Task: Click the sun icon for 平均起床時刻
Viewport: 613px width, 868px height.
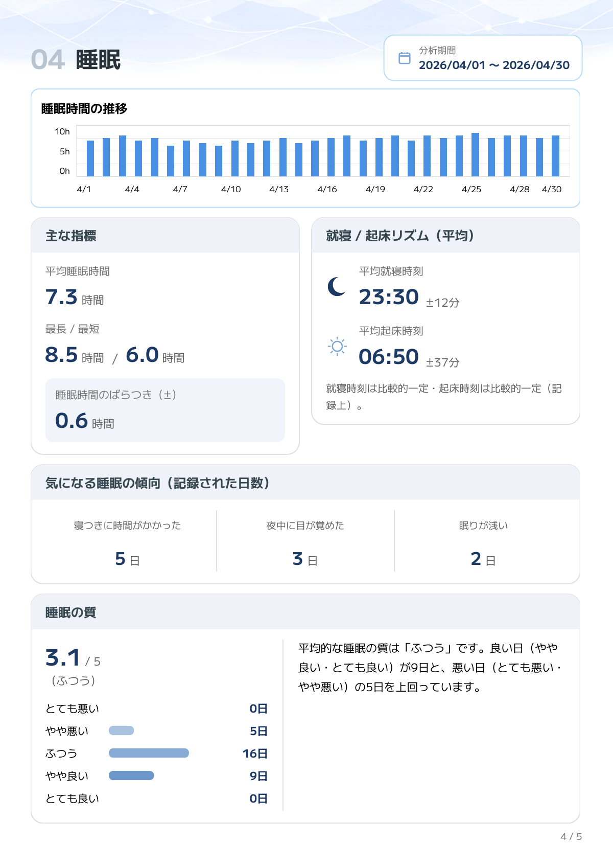Action: [337, 347]
